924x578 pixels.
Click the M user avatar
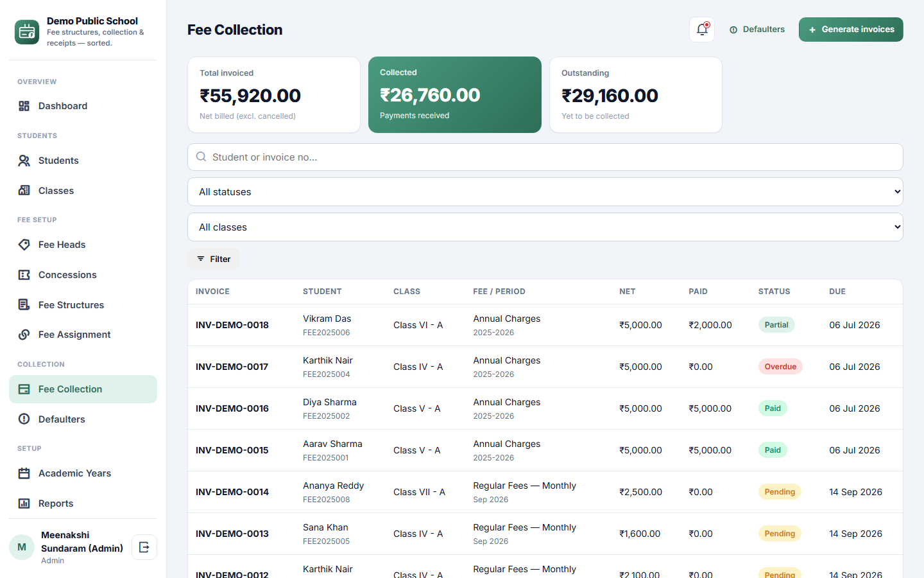(x=22, y=547)
